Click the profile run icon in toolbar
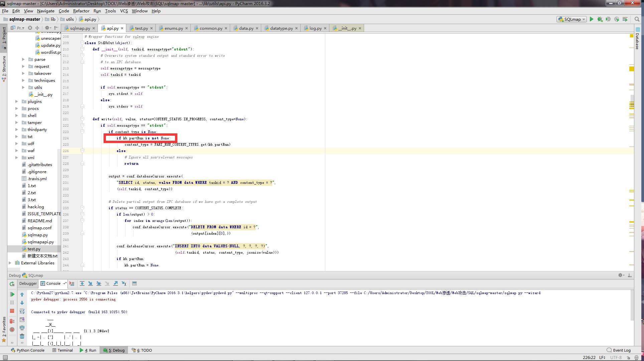Viewport: 644px width, 361px height. point(617,19)
